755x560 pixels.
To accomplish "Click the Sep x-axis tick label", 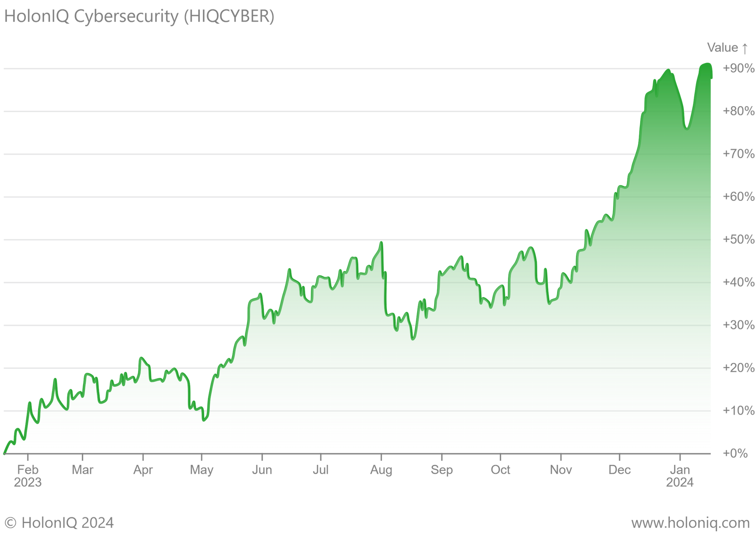I will [x=442, y=470].
